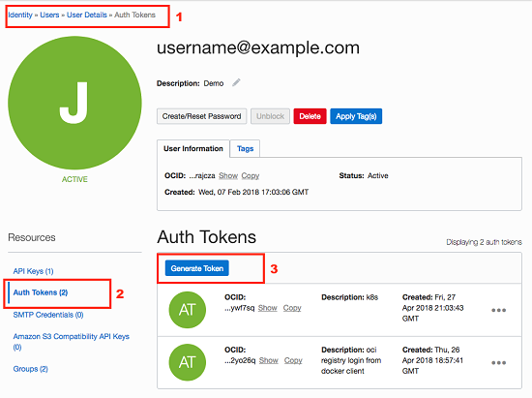Click the Displaying 2 auth tokens text
532x398 pixels.
pyautogui.click(x=484, y=242)
